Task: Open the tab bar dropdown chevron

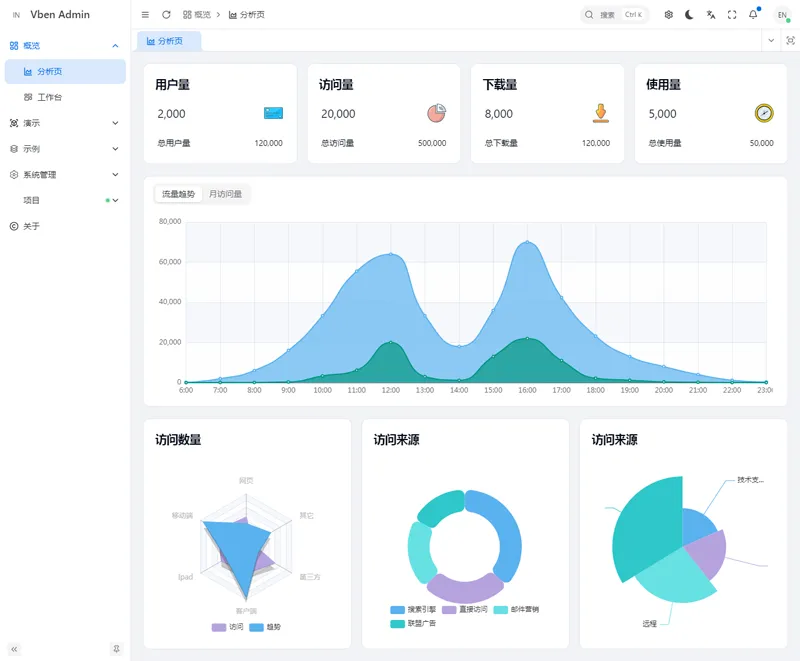Action: pos(770,41)
